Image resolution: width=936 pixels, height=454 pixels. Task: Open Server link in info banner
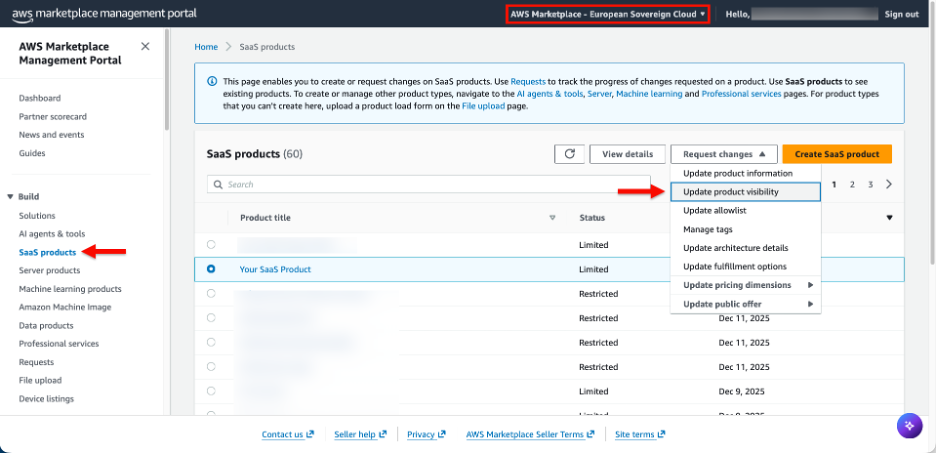[x=599, y=94]
